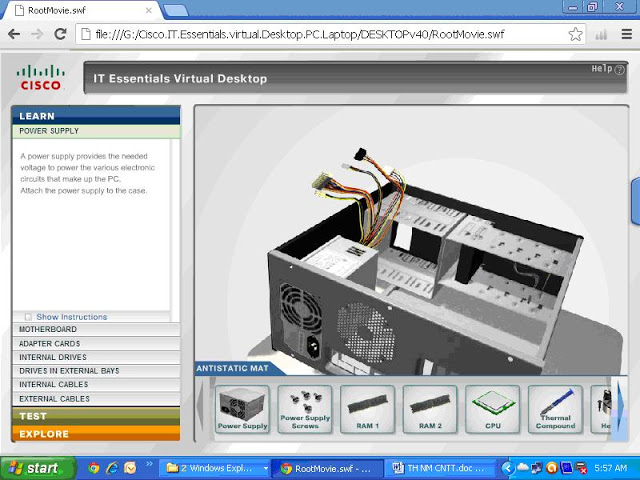The height and width of the screenshot is (480, 640).
Task: Open the ADAPTER CARDS lesson
Action: point(96,344)
